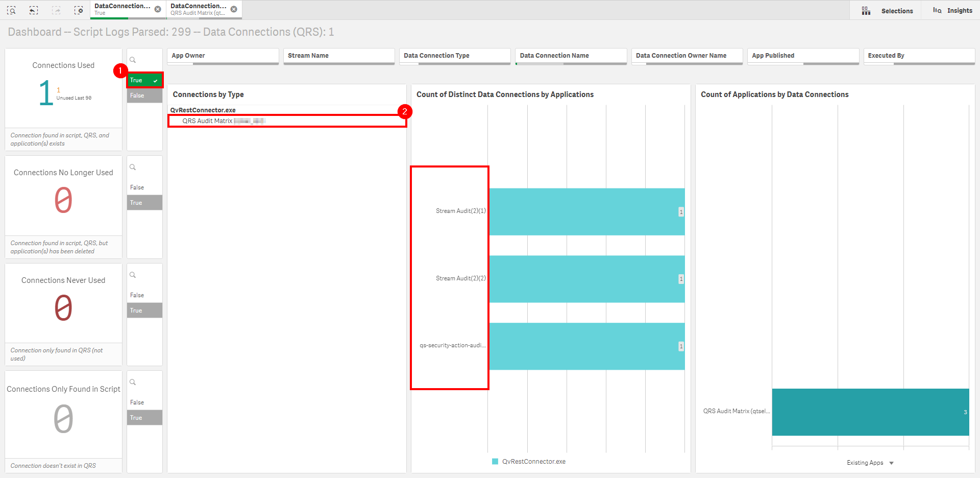
Task: Click the QvRestConnector.exe legend color swatch
Action: point(495,462)
